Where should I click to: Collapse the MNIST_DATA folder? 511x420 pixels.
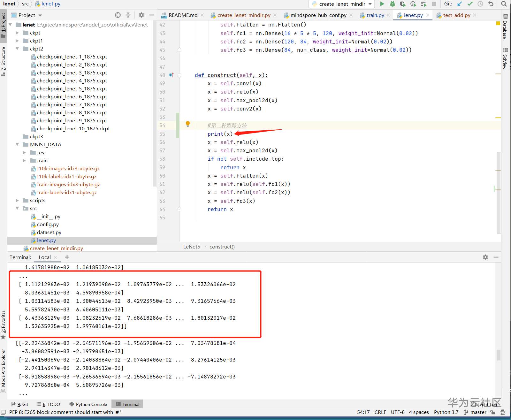click(17, 144)
